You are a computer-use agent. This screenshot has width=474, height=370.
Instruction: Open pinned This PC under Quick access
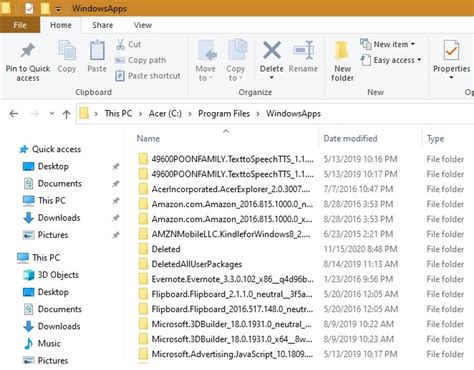tap(44, 201)
